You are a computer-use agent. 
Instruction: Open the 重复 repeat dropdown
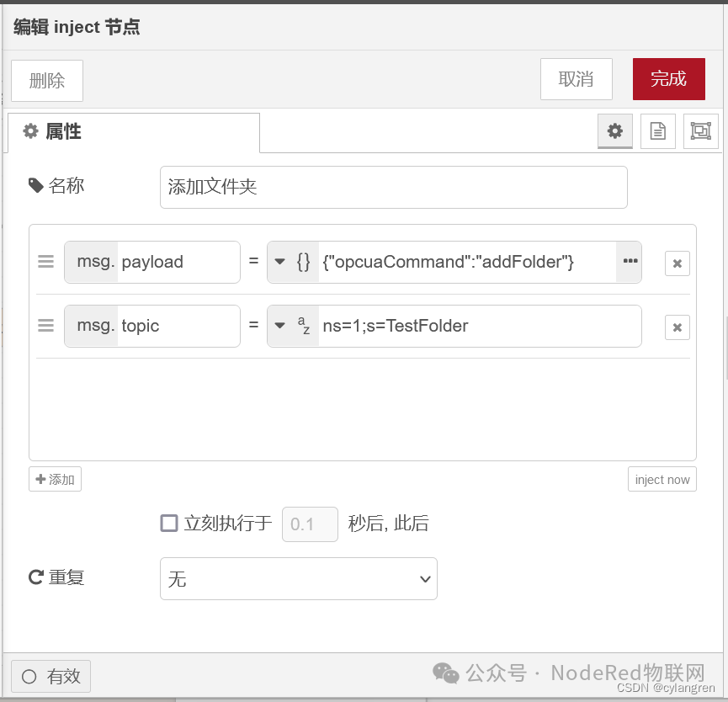click(x=299, y=578)
